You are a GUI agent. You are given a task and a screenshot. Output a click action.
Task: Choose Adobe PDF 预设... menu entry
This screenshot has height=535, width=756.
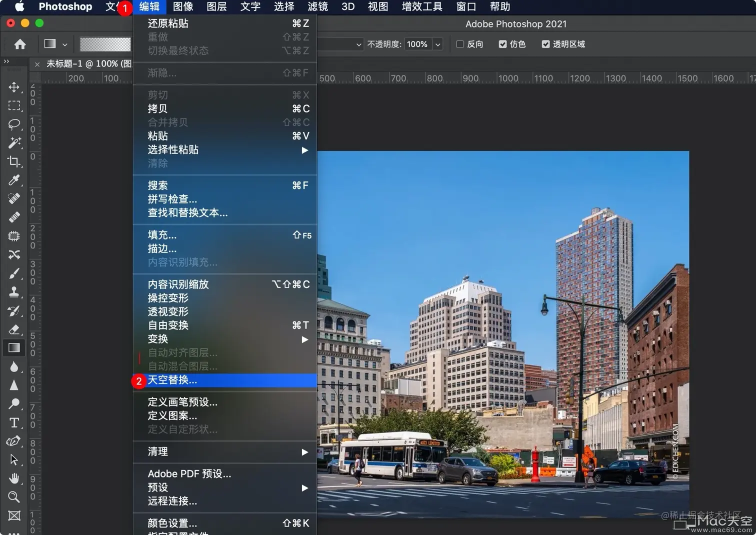[x=225, y=474]
